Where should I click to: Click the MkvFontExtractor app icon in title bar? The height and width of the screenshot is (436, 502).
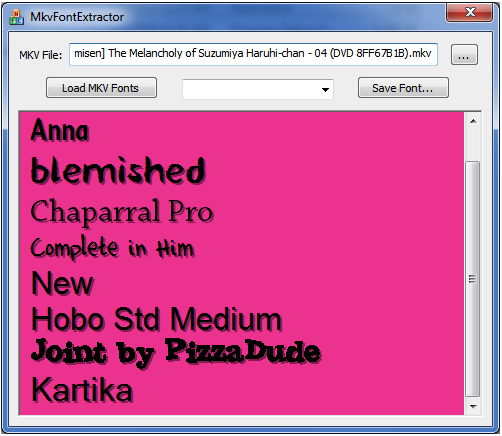[16, 17]
